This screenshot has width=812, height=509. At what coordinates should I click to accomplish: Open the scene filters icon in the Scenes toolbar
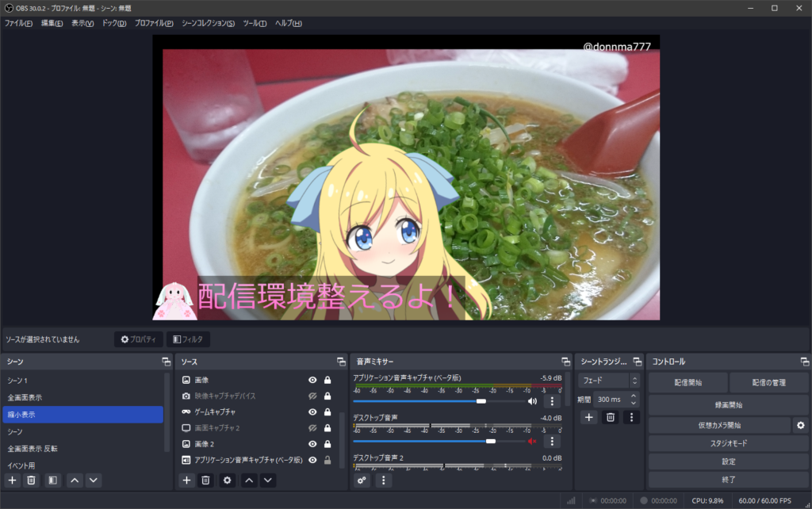pos(52,480)
